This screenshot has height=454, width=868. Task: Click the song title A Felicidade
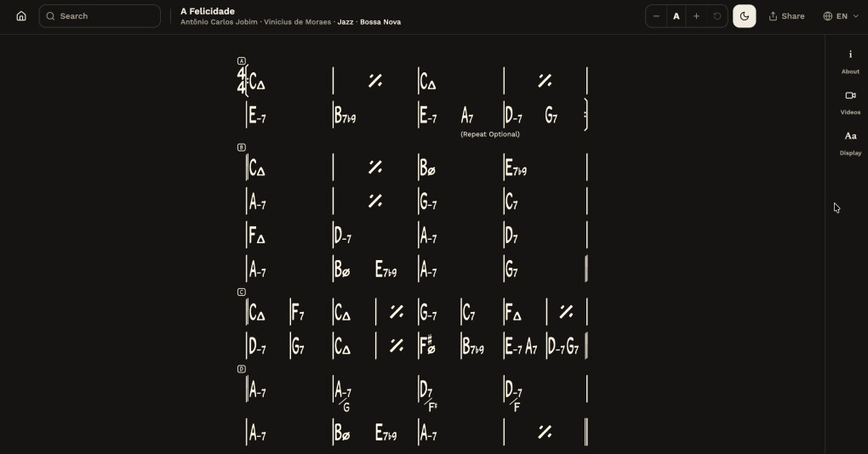click(208, 11)
